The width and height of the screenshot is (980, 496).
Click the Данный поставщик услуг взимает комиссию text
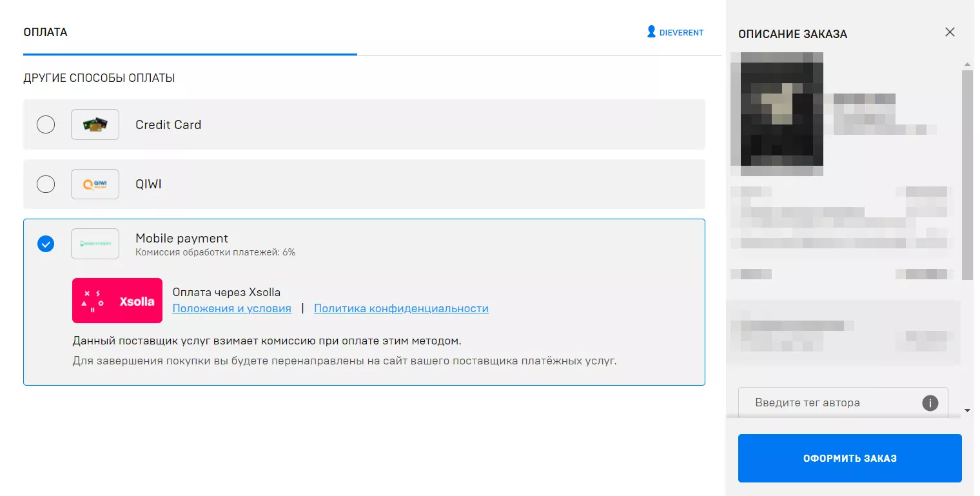point(267,341)
